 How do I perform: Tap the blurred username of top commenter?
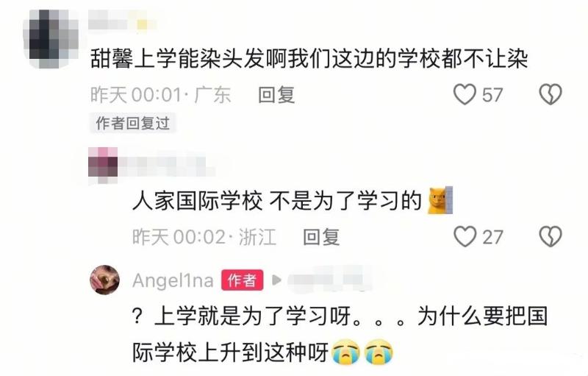(122, 20)
